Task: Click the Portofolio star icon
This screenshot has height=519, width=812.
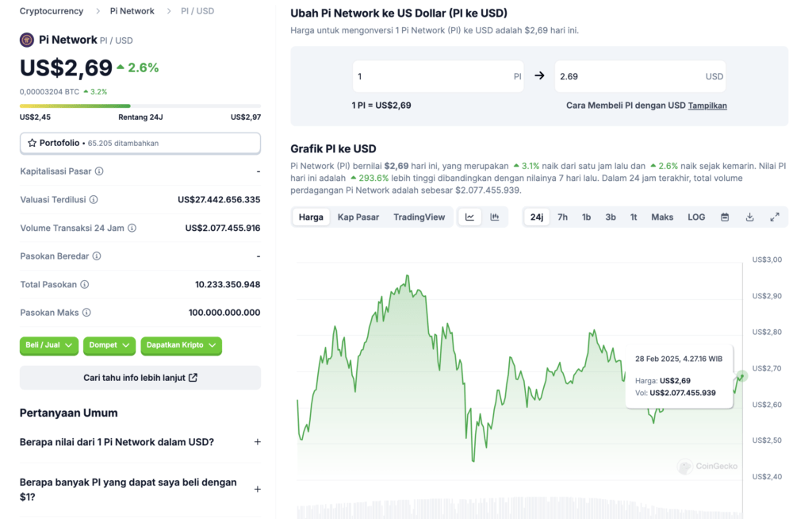Action: pos(32,143)
